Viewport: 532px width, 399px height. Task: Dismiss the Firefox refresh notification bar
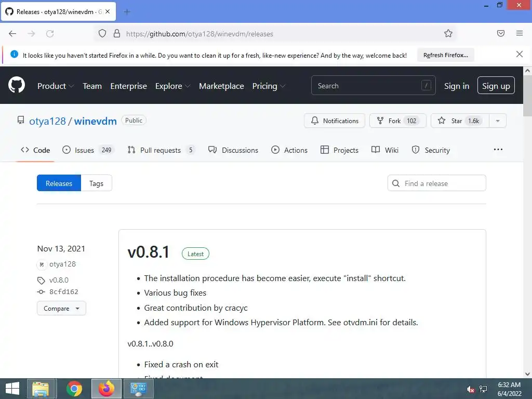coord(519,54)
